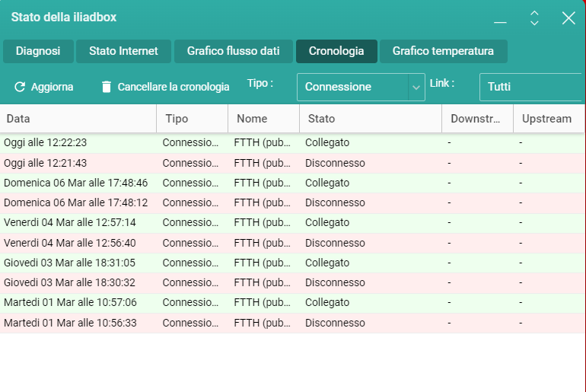Viewport: 586px width, 392px height.
Task: Click FTTH (pub... name in 10:56:33 row
Action: pos(263,323)
